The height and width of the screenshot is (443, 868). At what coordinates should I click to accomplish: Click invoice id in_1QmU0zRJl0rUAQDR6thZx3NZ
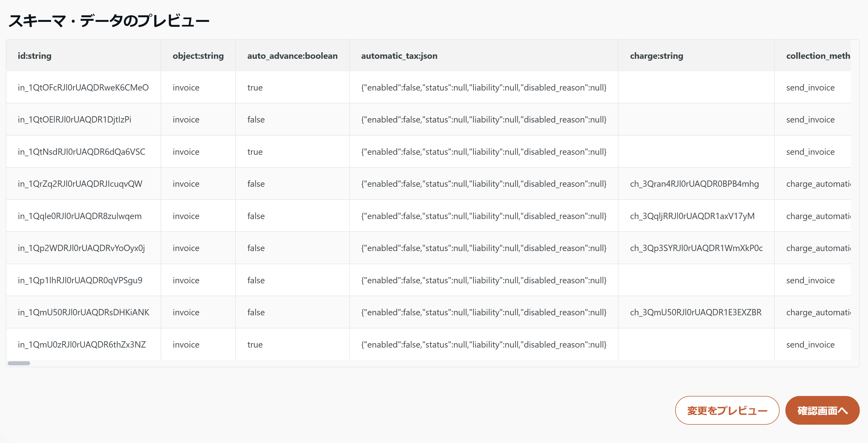point(82,345)
